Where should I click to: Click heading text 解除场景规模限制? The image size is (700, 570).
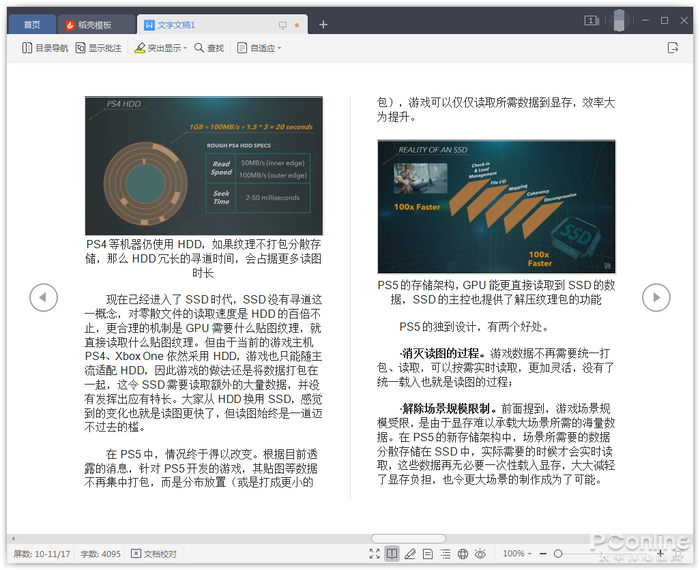coord(446,408)
